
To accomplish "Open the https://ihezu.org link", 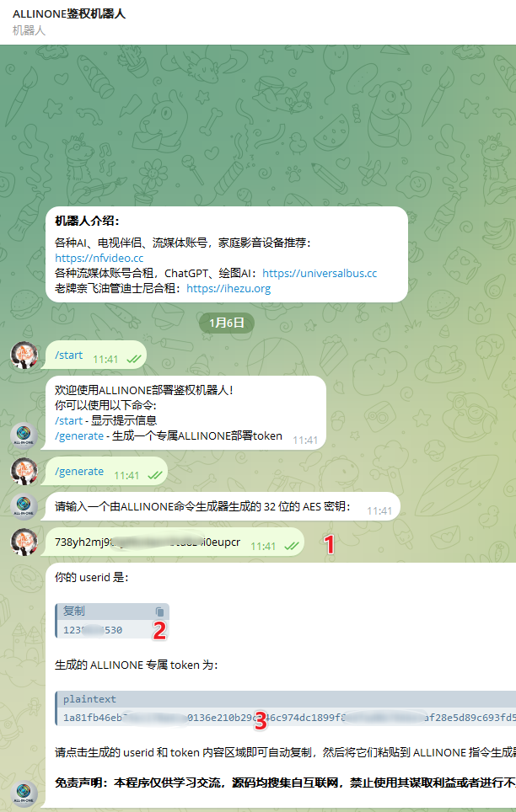I will 228,288.
